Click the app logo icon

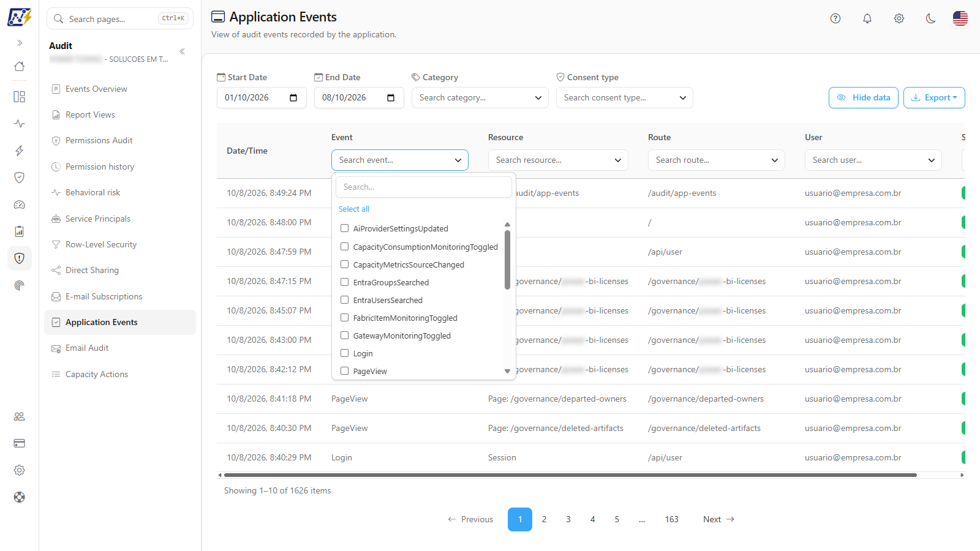click(19, 17)
